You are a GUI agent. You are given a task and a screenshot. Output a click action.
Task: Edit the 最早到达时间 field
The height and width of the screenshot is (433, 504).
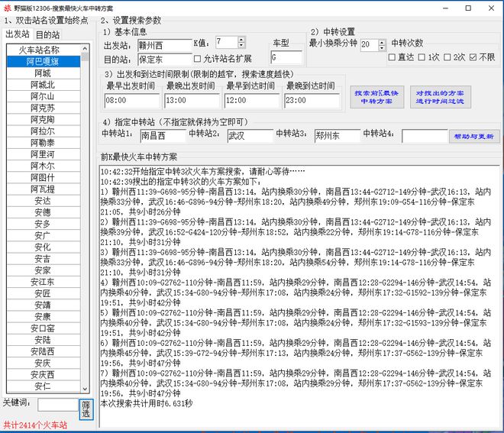coord(252,100)
